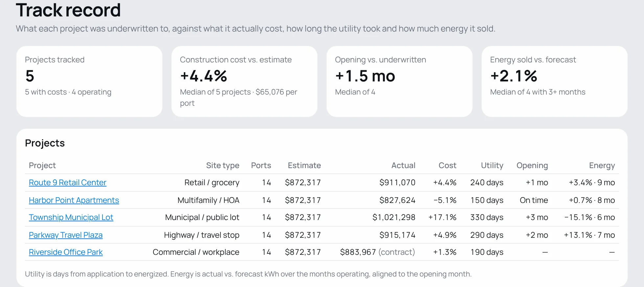Click the 190 days utility cell
Viewport: 644px width, 287px height.
487,252
